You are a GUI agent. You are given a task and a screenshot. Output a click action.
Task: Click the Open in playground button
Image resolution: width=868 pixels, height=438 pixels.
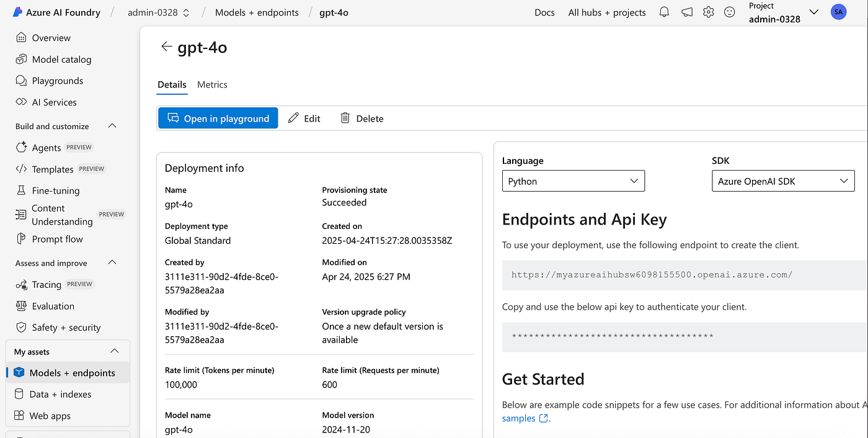coord(218,118)
